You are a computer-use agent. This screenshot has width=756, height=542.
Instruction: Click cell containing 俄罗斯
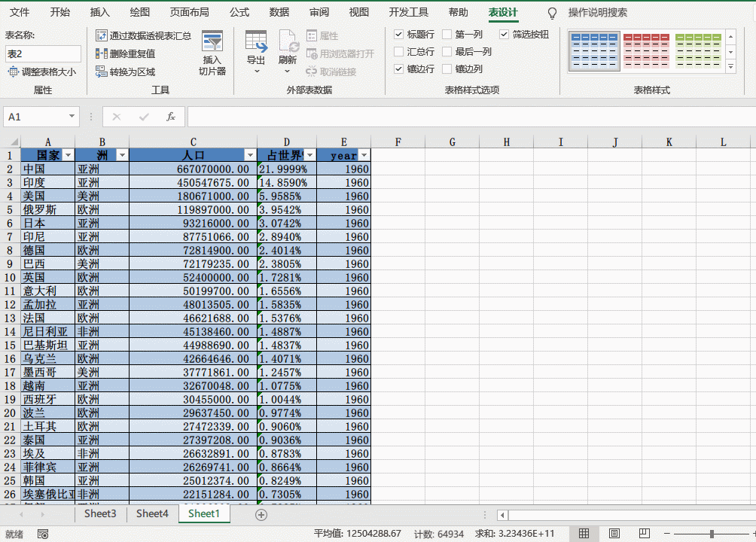(47, 210)
